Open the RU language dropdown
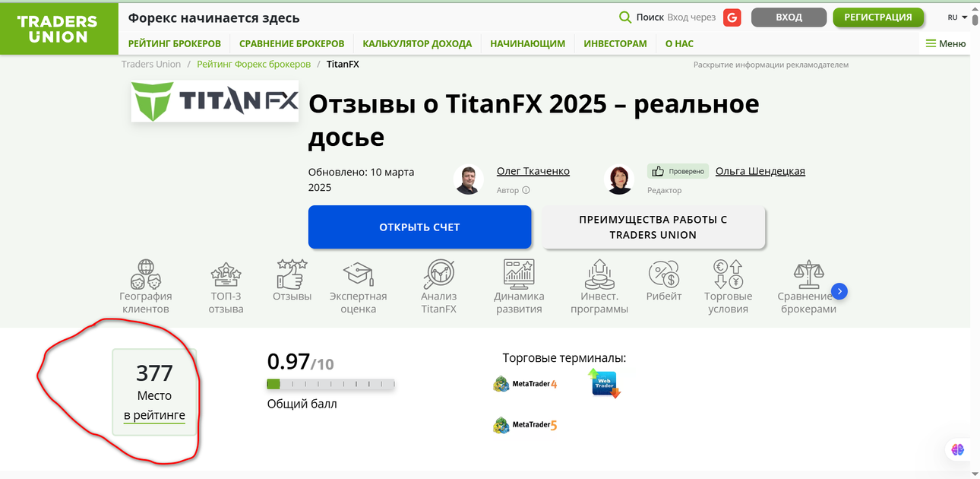The image size is (980, 479). [x=957, y=17]
